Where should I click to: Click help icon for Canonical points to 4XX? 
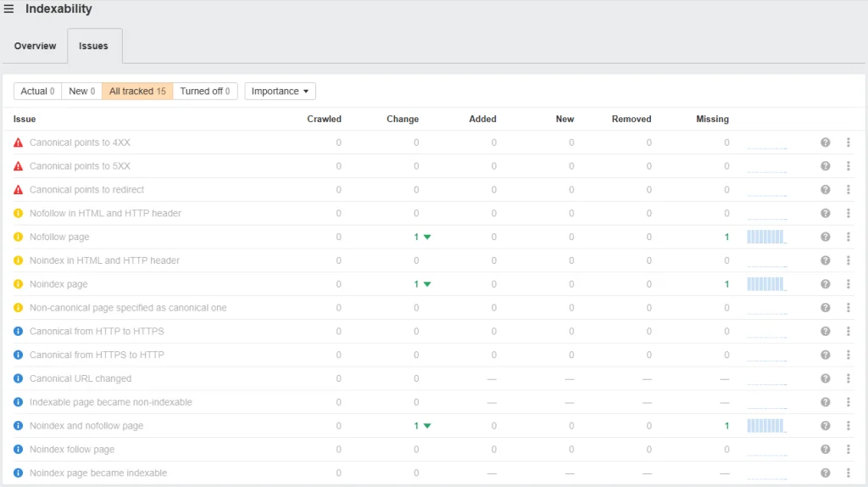[x=825, y=143]
